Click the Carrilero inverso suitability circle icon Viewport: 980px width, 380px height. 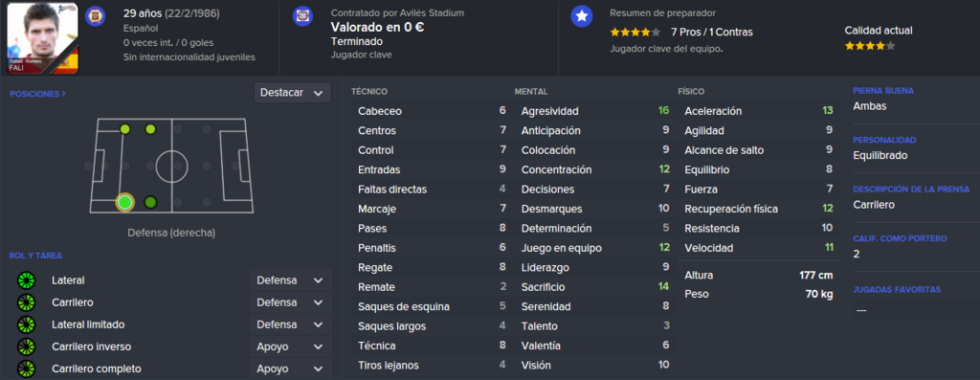[x=26, y=346]
